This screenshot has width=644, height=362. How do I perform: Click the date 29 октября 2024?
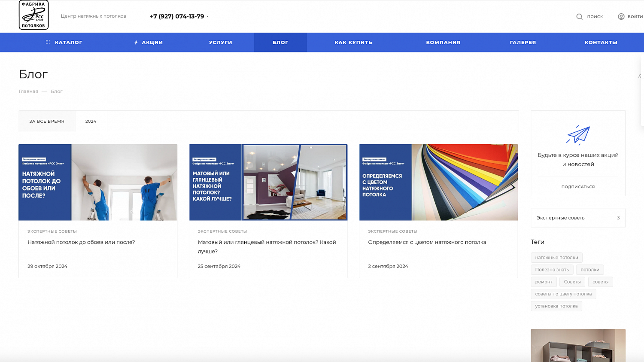[x=47, y=266]
